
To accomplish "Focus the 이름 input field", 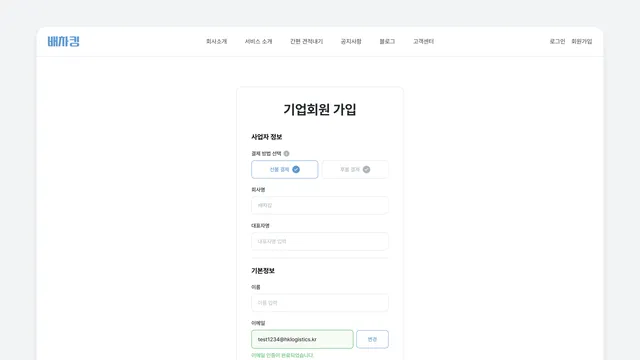I will [x=320, y=303].
